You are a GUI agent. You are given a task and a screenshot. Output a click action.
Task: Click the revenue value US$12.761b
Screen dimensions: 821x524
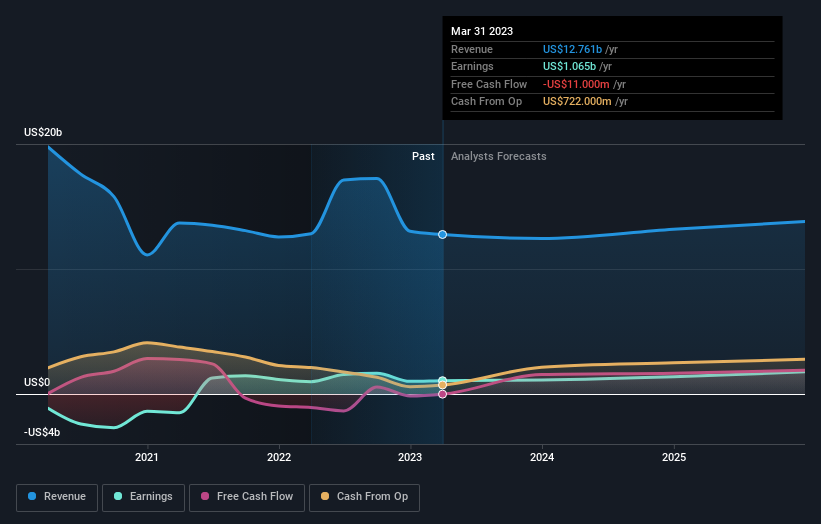point(572,49)
